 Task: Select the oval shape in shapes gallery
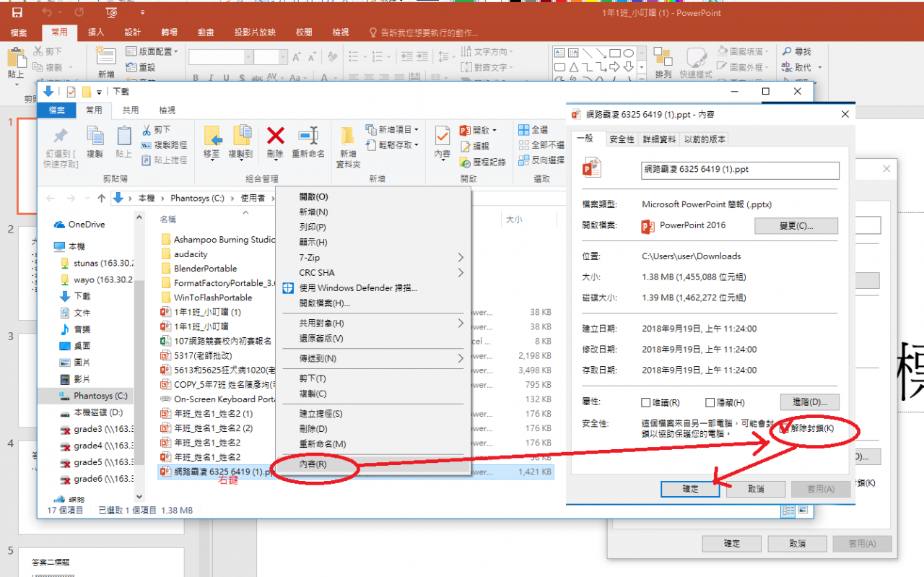click(629, 53)
